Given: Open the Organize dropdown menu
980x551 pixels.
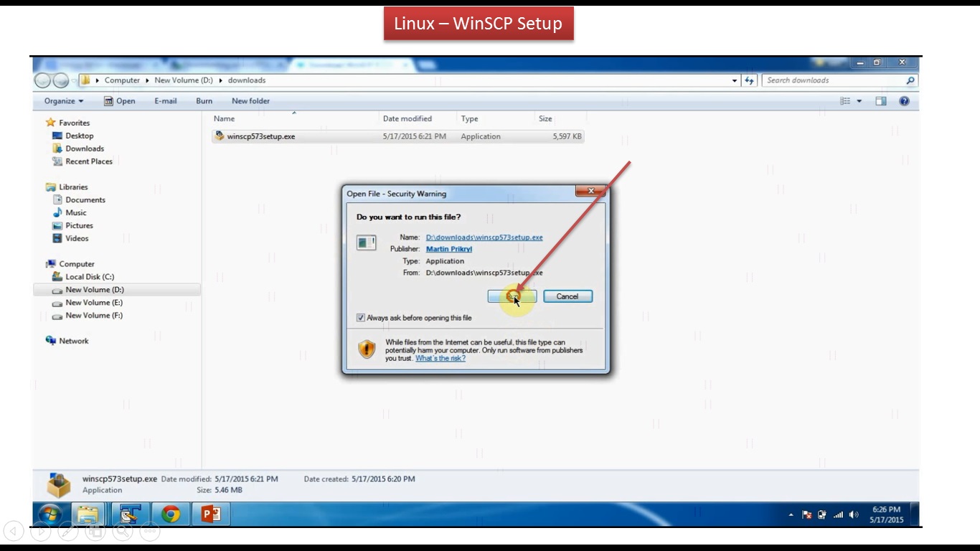Looking at the screenshot, I should [64, 101].
